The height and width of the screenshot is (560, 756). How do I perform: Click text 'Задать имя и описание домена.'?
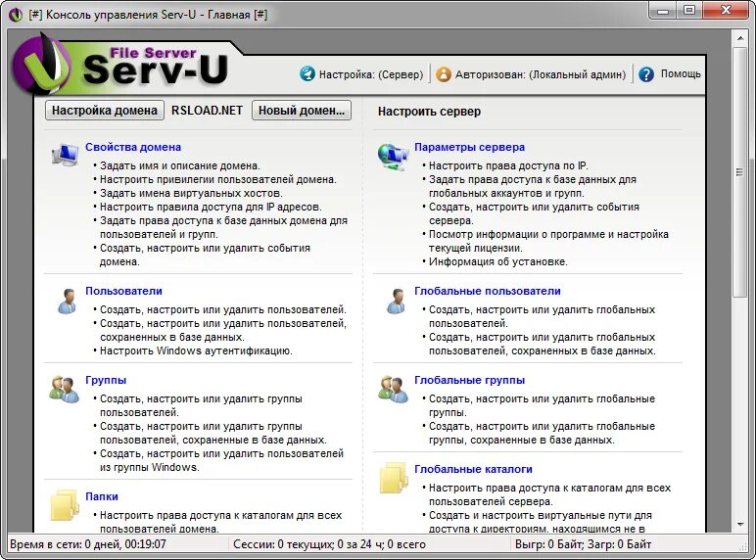[x=180, y=165]
